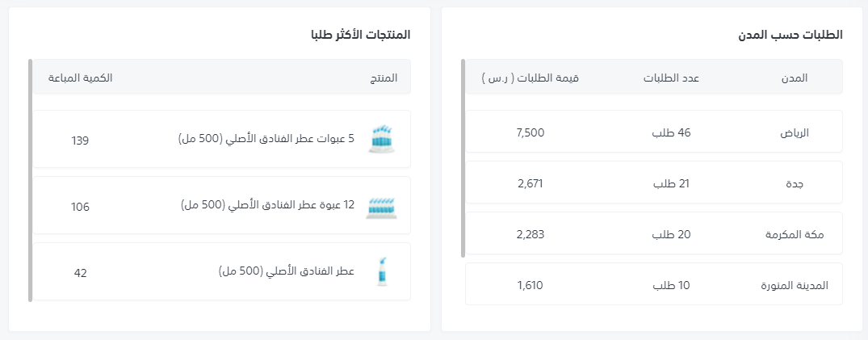The image size is (868, 340).
Task: Click the 5-pack hotel perfume product thumbnail
Action: click(x=382, y=140)
